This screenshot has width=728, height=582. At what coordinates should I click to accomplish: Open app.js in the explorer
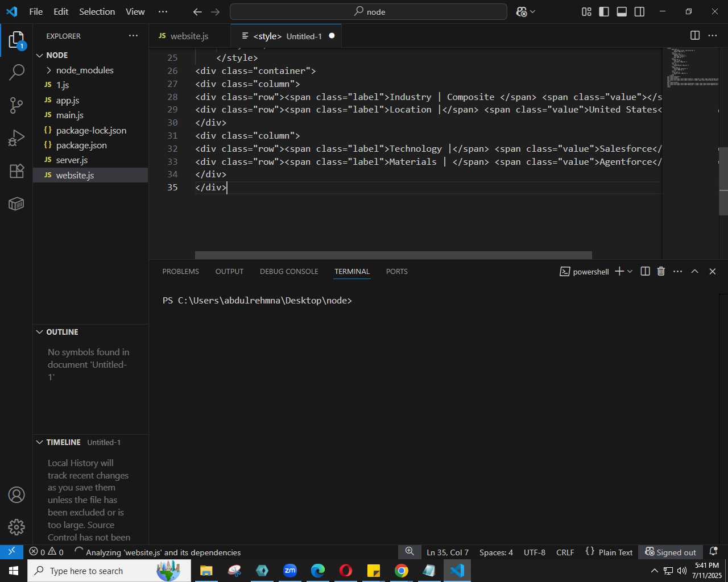(91, 100)
